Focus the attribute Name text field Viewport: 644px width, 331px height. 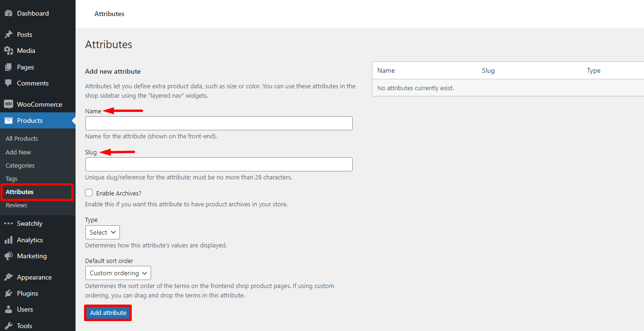coord(219,123)
